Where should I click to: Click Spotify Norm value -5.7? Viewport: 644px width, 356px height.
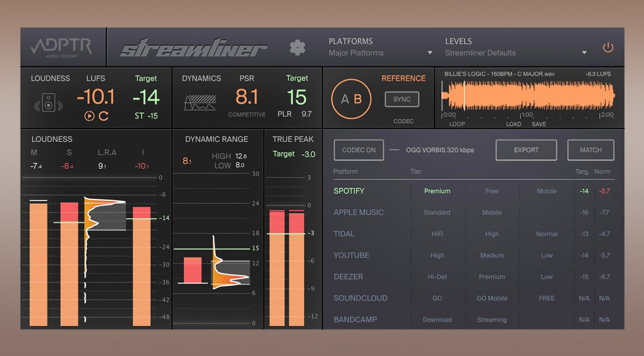[x=604, y=191]
